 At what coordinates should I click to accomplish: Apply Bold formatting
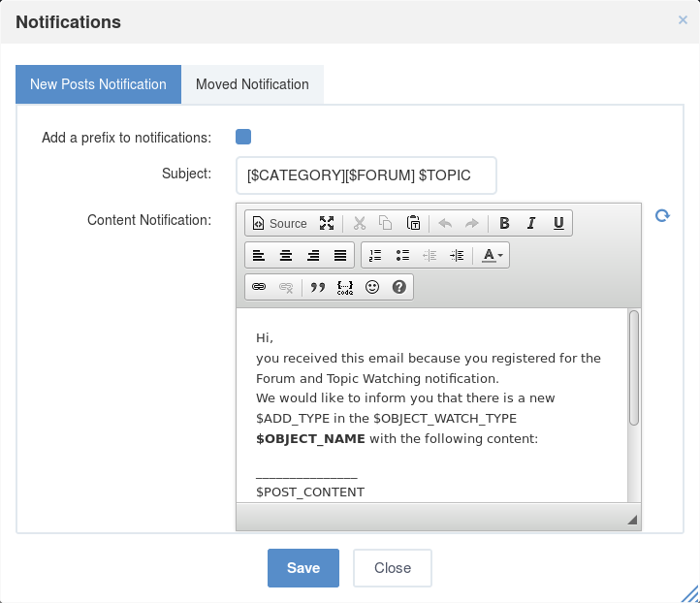[504, 223]
